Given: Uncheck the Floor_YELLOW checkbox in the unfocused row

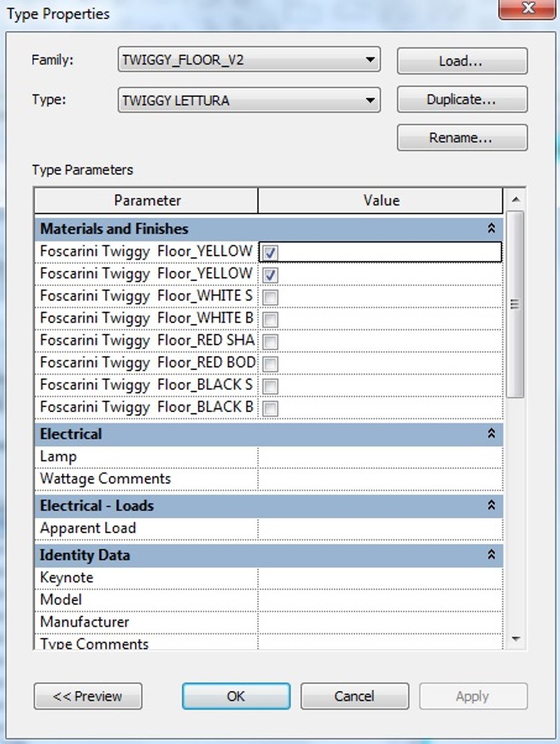Looking at the screenshot, I should (x=270, y=275).
